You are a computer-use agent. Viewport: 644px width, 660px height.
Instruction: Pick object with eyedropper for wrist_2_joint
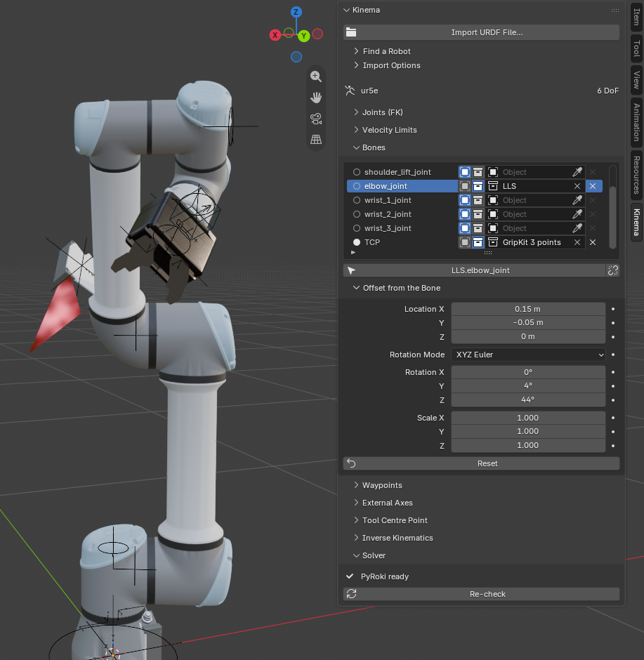[x=577, y=214]
